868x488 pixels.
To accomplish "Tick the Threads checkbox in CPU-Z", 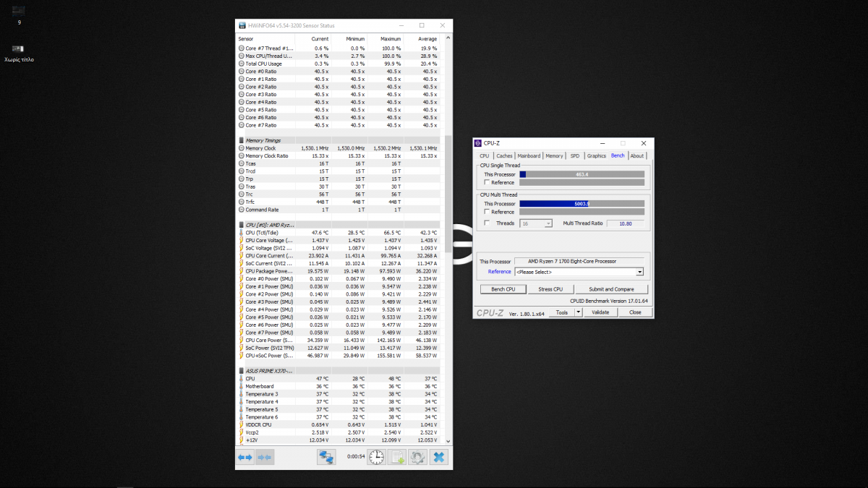I will point(487,223).
